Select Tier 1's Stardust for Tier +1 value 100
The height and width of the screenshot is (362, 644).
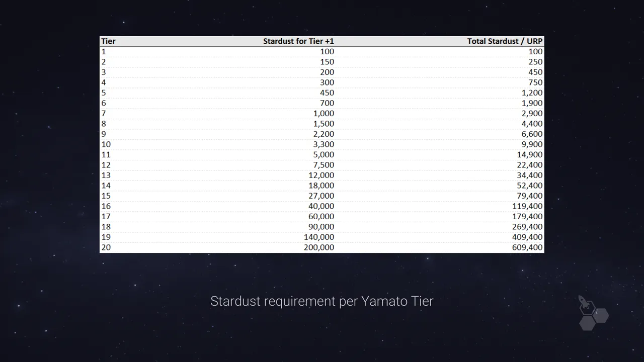327,51
